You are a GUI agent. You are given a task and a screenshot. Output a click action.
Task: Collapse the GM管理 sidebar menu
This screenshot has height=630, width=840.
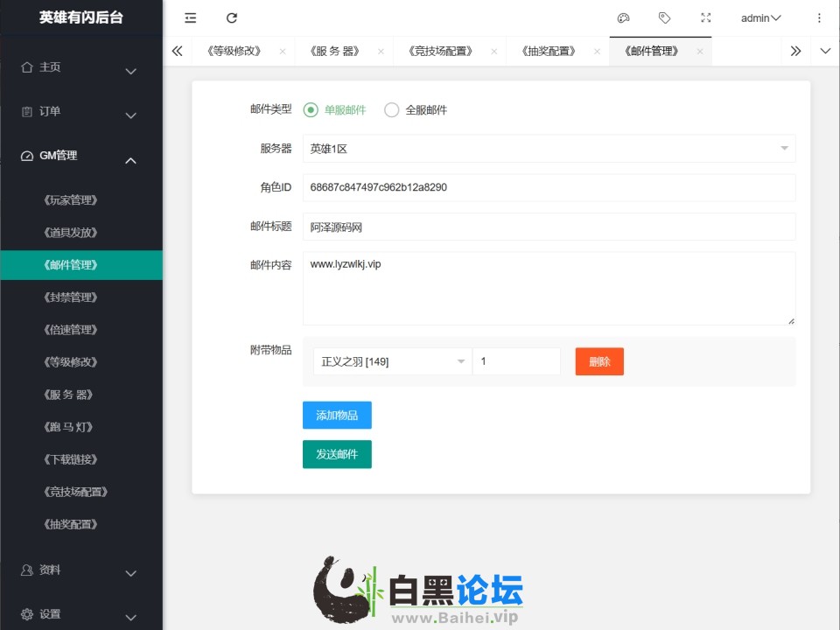pyautogui.click(x=81, y=156)
